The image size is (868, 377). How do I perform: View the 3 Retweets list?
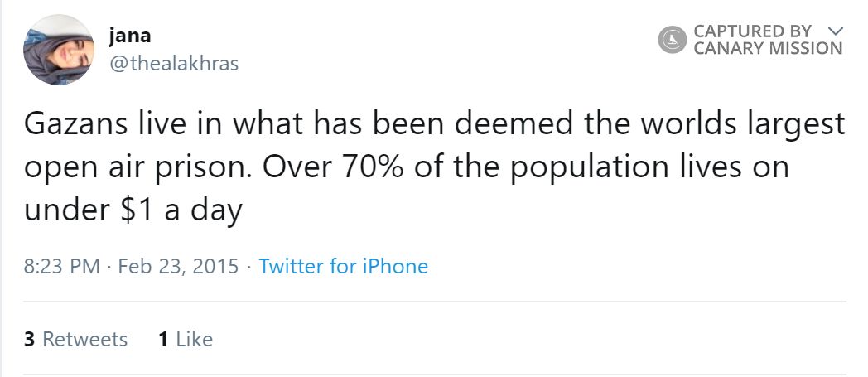pos(76,339)
